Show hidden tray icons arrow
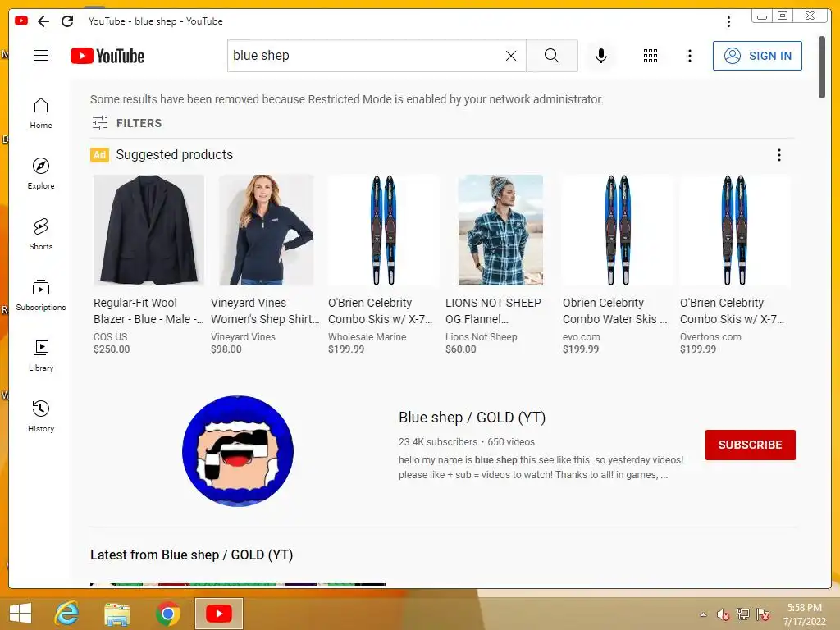 [x=703, y=614]
